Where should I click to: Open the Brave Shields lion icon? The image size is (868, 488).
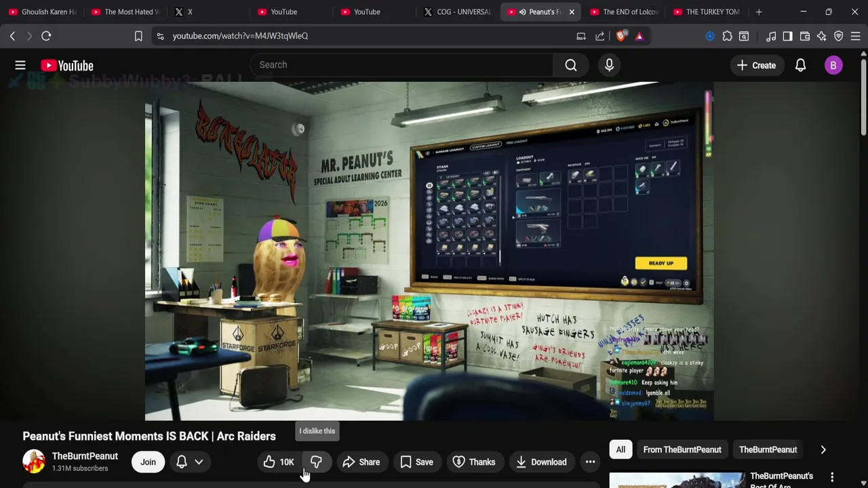click(621, 36)
